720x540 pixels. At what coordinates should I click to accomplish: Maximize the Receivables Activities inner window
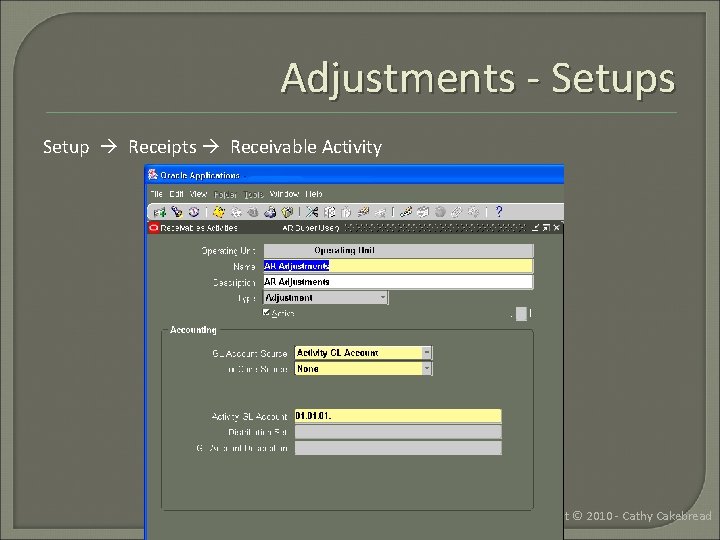546,228
